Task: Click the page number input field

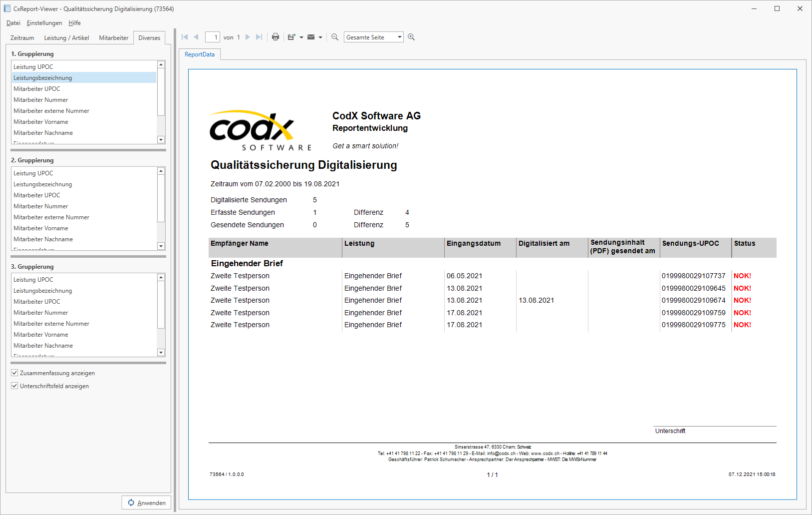Action: tap(213, 37)
